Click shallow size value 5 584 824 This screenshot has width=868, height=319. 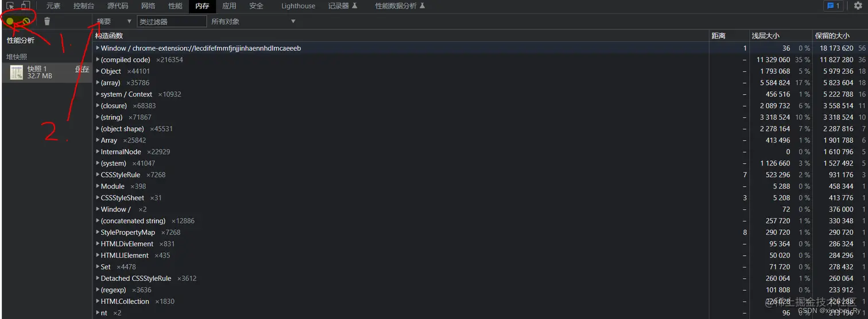(775, 83)
